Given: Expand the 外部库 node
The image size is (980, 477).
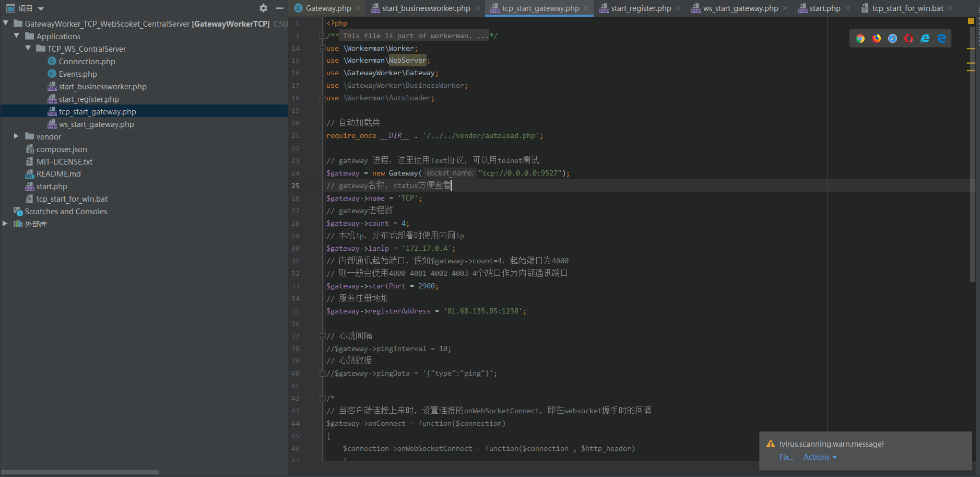Looking at the screenshot, I should pyautogui.click(x=5, y=224).
